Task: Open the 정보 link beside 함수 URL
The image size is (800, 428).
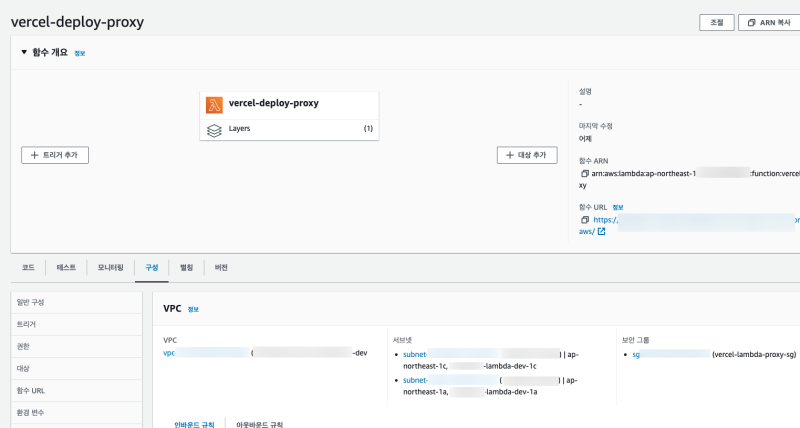Action: [618, 208]
